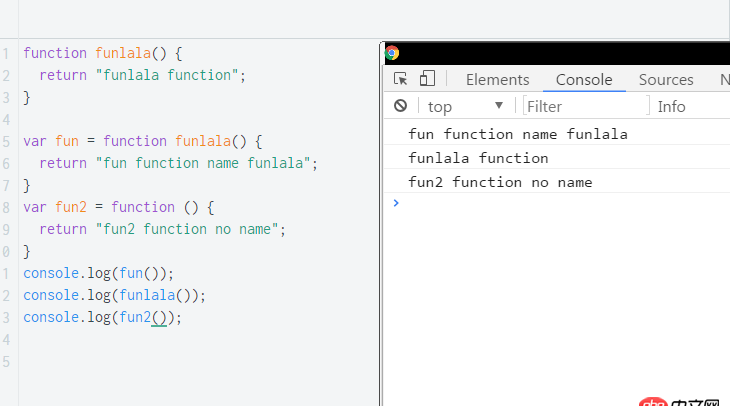Switch to the Elements tab

coord(497,80)
